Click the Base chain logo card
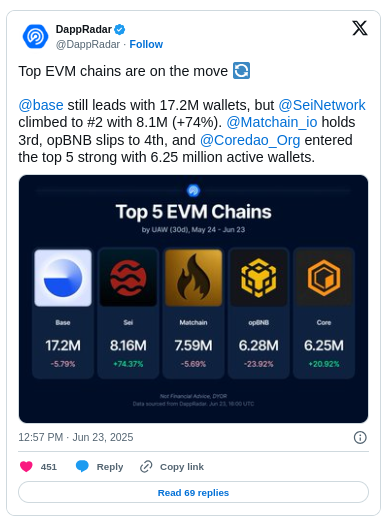The height and width of the screenshot is (524, 392). point(63,278)
